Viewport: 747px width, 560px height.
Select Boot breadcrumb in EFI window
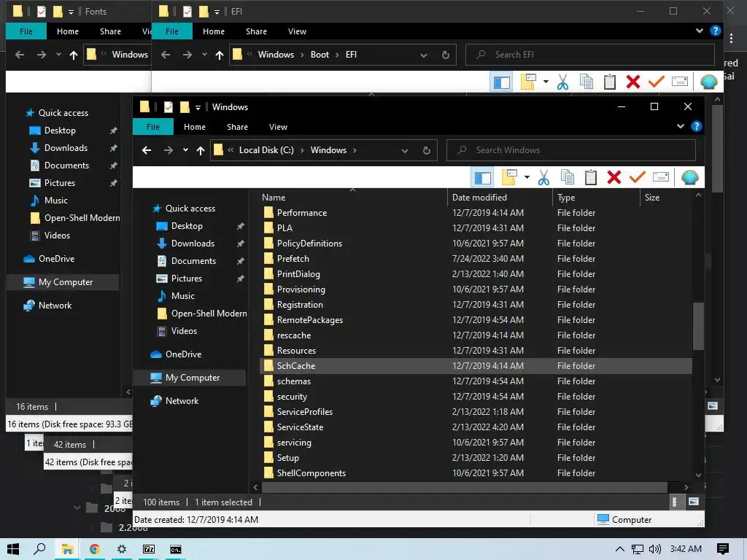(x=320, y=55)
